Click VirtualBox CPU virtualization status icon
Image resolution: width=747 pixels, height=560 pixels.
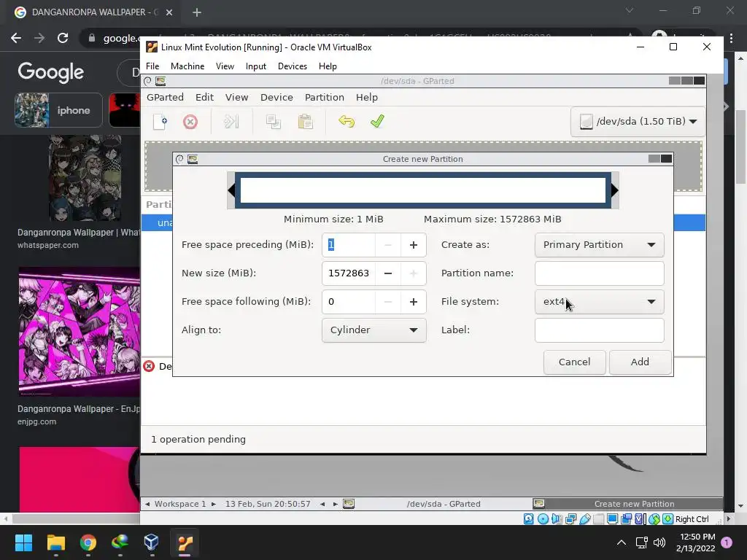coord(640,519)
